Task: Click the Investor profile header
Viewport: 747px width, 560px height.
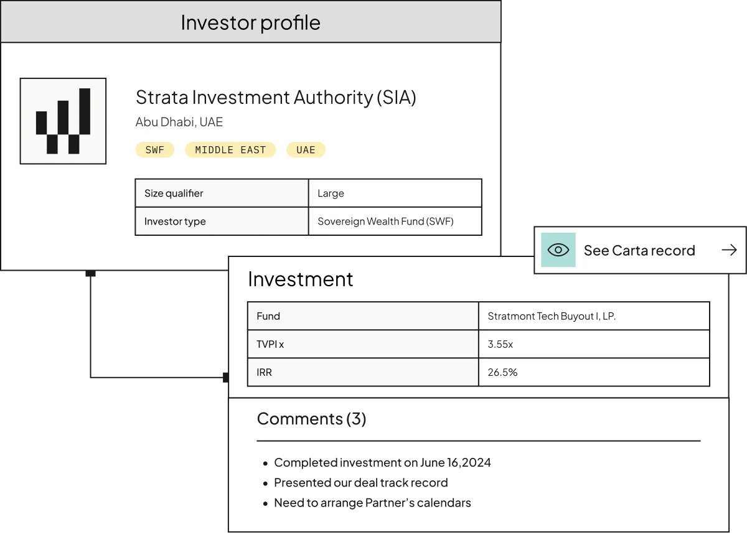Action: point(251,22)
